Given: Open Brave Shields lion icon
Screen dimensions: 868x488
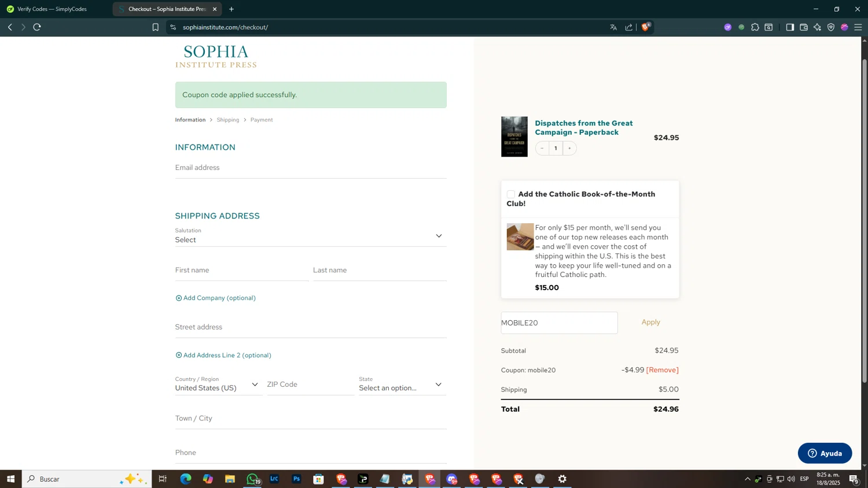Looking at the screenshot, I should (x=646, y=27).
